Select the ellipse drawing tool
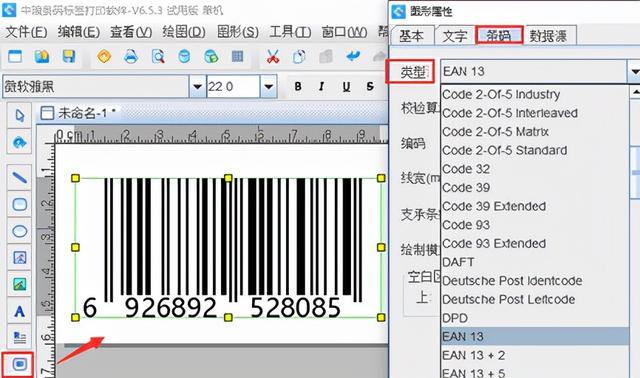This screenshot has height=378, width=640. click(x=19, y=231)
